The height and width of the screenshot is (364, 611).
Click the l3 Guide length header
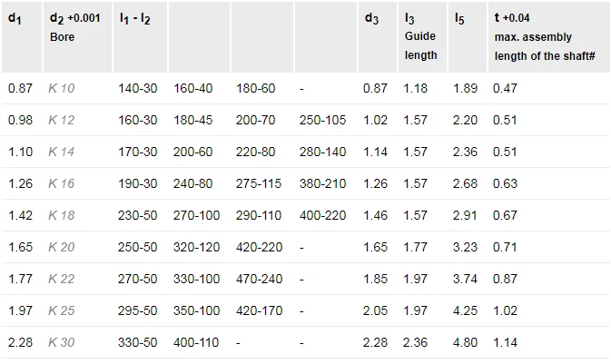420,36
